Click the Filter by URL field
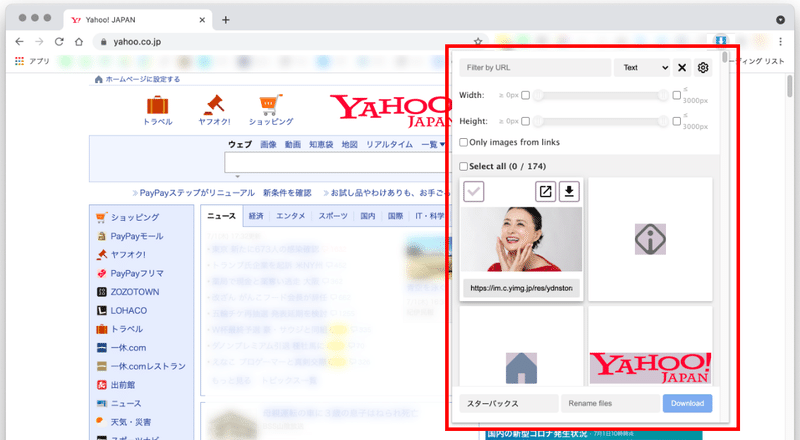The image size is (800, 440). point(535,67)
